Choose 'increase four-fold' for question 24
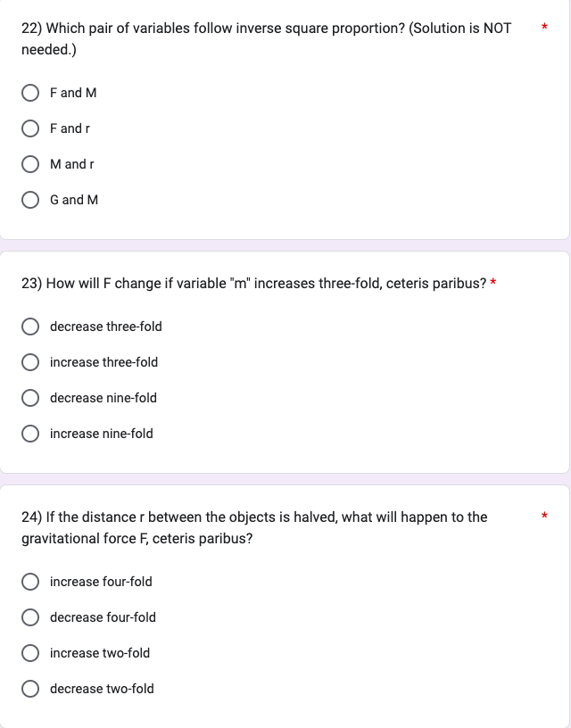This screenshot has height=728, width=571. [x=31, y=582]
